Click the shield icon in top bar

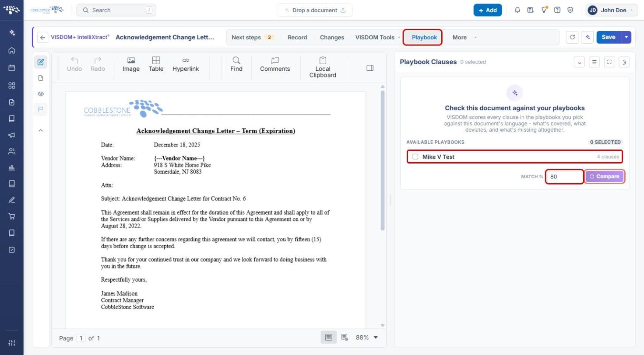[570, 10]
